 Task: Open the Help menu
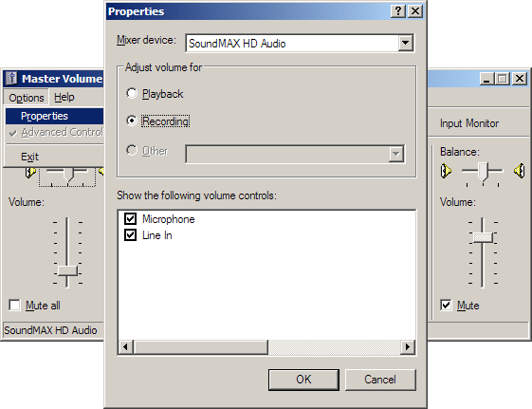pyautogui.click(x=64, y=98)
